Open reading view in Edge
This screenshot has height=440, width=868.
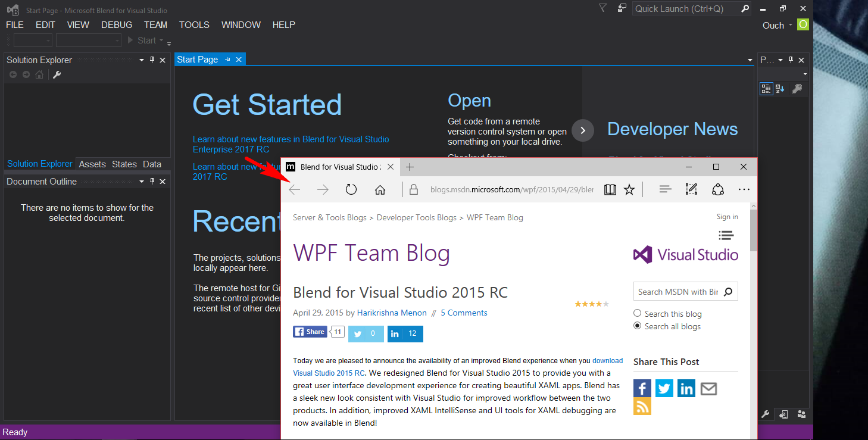610,190
